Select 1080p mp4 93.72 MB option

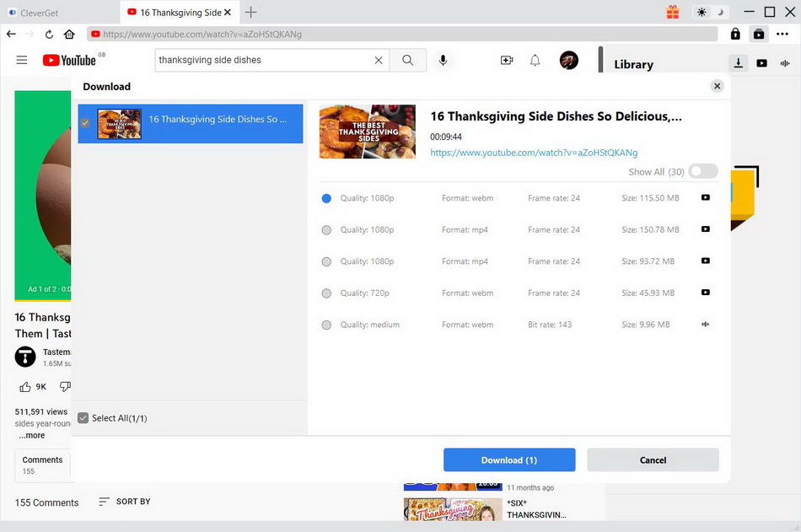coord(326,261)
